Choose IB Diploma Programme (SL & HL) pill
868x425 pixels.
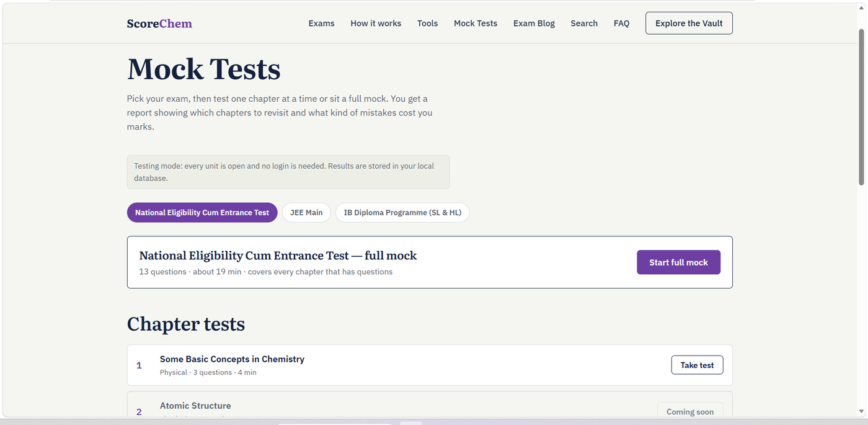(x=402, y=212)
